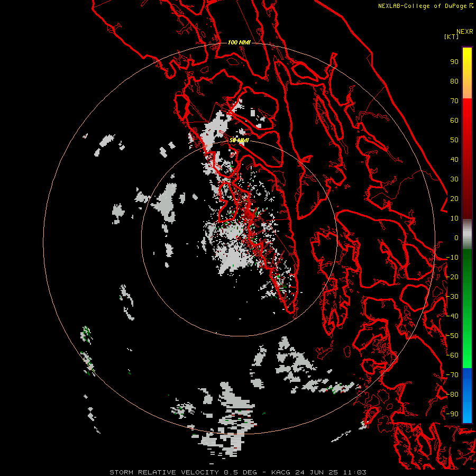The width and height of the screenshot is (476, 476).
Task: Click the -40 value on velocity scale
Action: point(452,316)
